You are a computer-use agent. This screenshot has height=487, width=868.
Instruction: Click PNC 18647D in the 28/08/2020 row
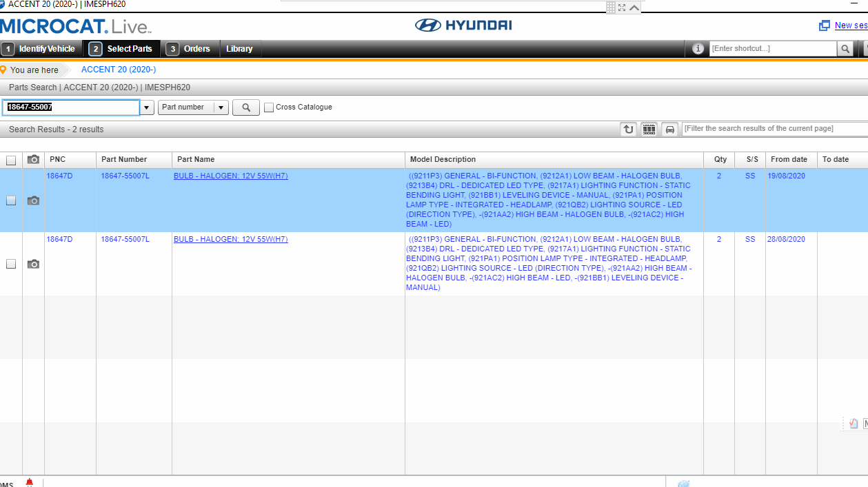[x=59, y=239]
